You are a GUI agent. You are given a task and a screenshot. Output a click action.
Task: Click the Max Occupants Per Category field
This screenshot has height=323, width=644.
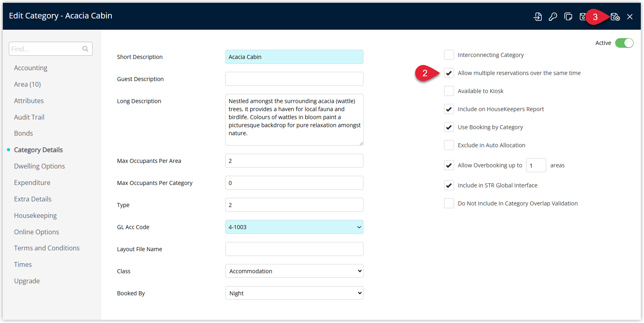(294, 183)
